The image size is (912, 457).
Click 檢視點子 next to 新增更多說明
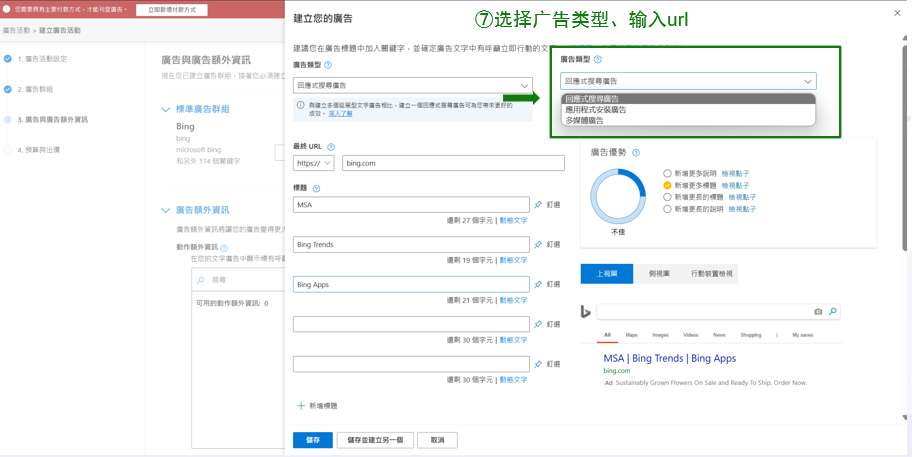(x=735, y=173)
